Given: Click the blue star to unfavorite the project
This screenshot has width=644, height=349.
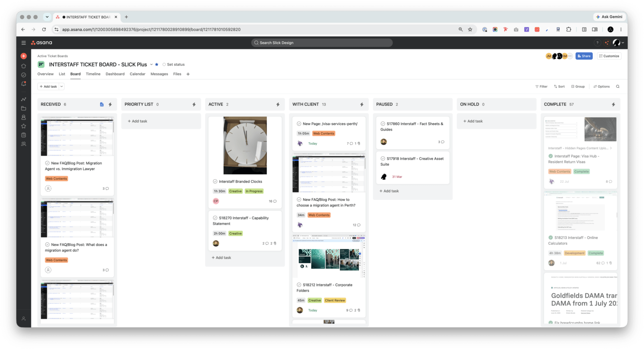Looking at the screenshot, I should pyautogui.click(x=157, y=64).
